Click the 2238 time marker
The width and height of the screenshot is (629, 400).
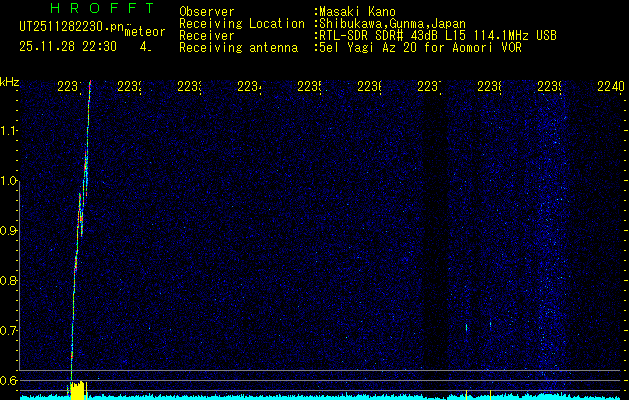point(489,86)
